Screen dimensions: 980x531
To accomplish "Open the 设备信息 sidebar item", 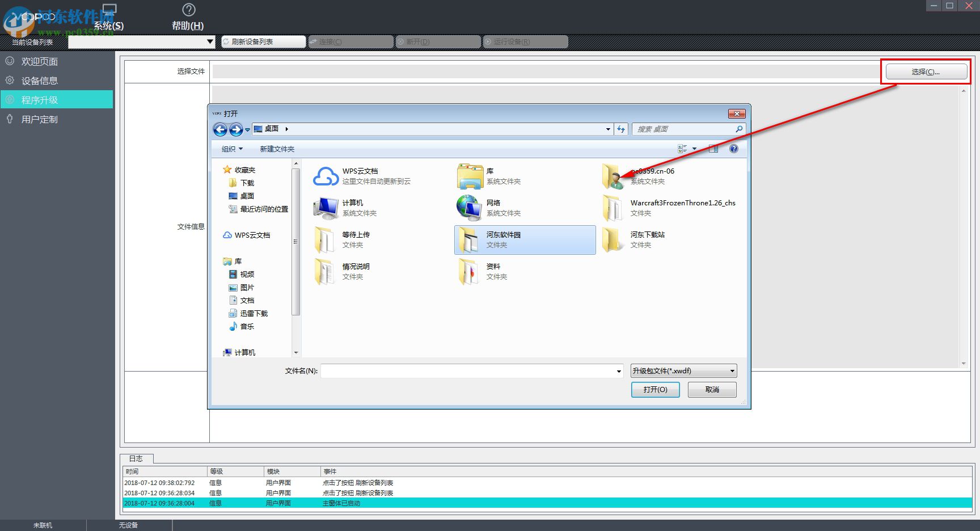I will [57, 81].
